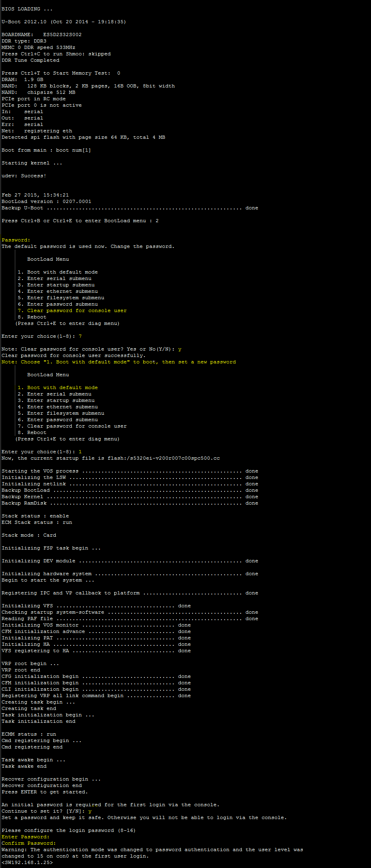
Task: Click the startup file flash:/s5320ei line
Action: 111,458
